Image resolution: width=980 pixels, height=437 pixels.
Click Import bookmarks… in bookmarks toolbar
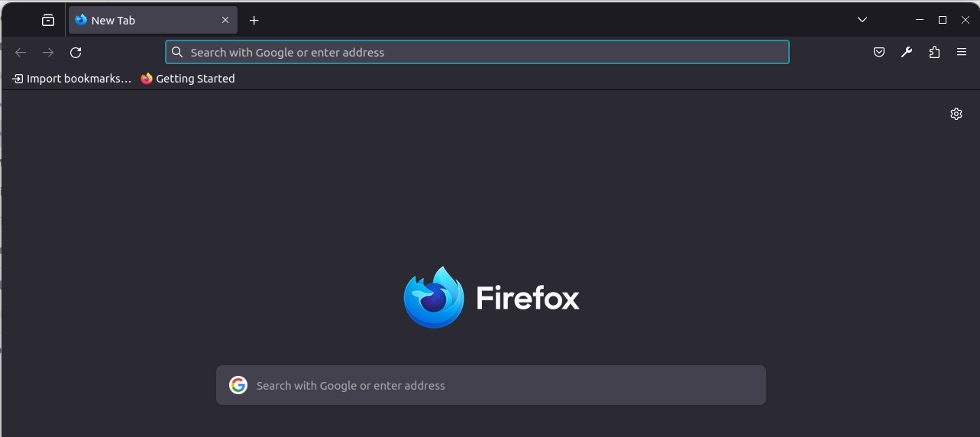click(72, 79)
